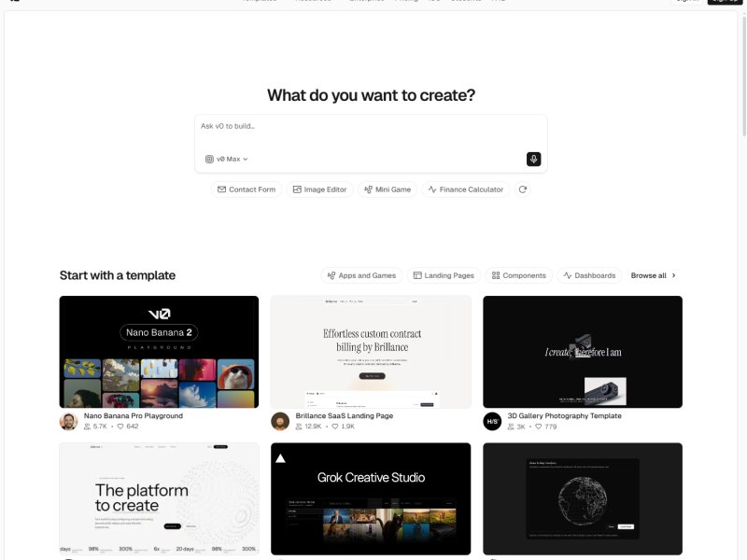This screenshot has width=747, height=560.
Task: Click the pulse icon on Dashboards filter
Action: tap(568, 275)
